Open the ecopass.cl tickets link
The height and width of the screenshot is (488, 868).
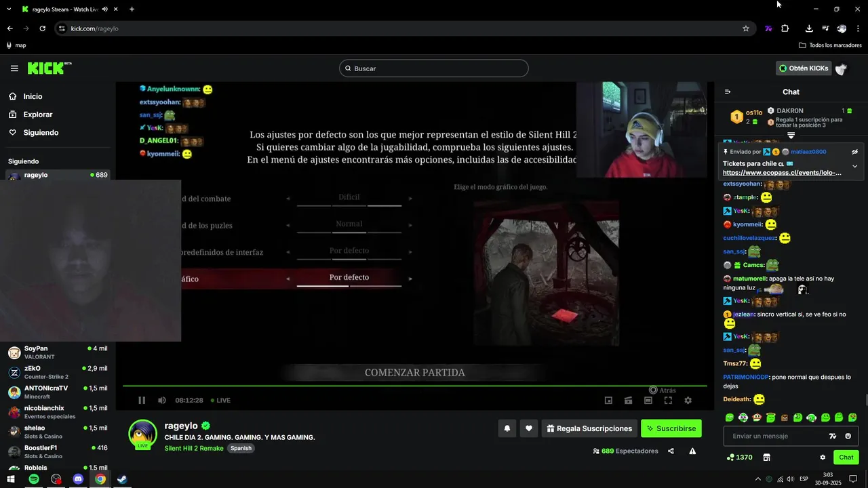[x=782, y=173]
